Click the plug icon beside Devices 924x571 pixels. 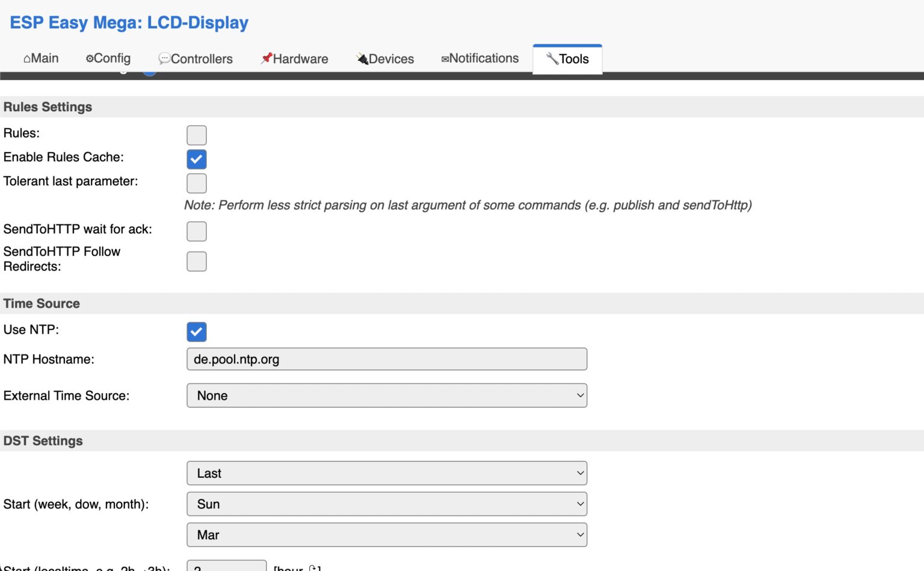(362, 58)
